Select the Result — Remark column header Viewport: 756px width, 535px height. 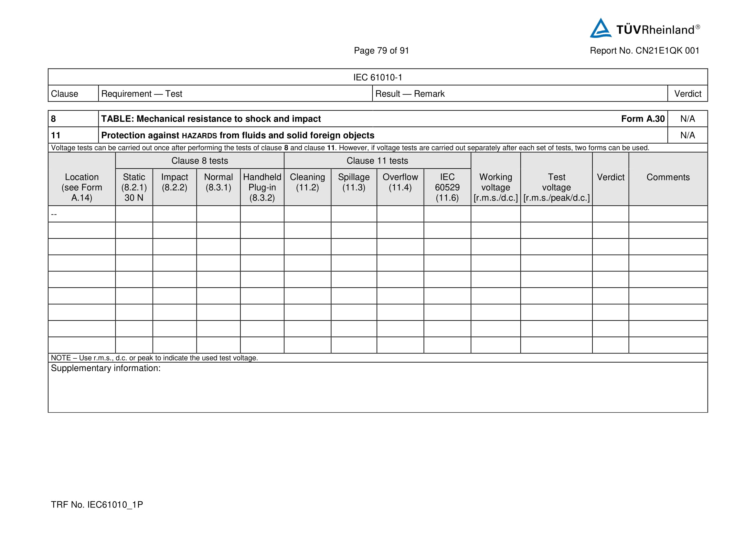click(410, 94)
